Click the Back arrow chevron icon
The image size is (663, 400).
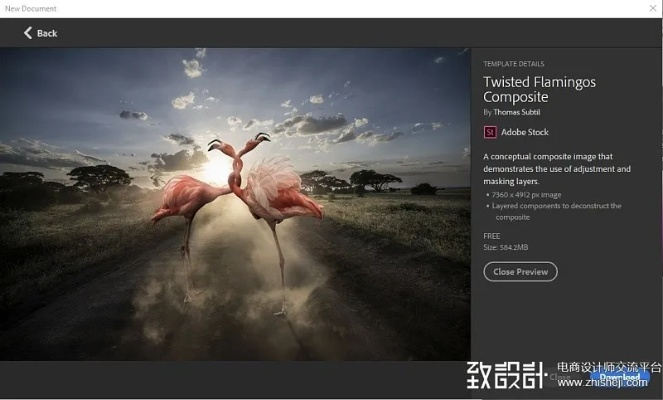(28, 33)
